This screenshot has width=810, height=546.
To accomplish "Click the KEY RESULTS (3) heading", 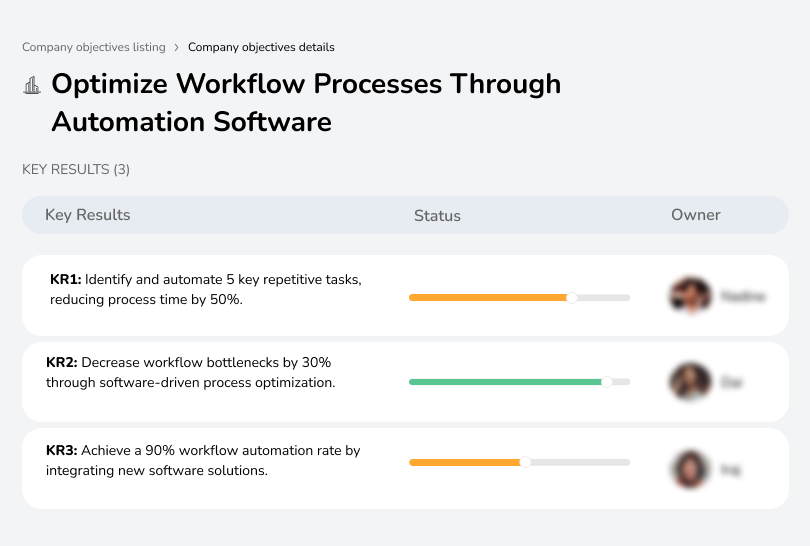I will [76, 169].
